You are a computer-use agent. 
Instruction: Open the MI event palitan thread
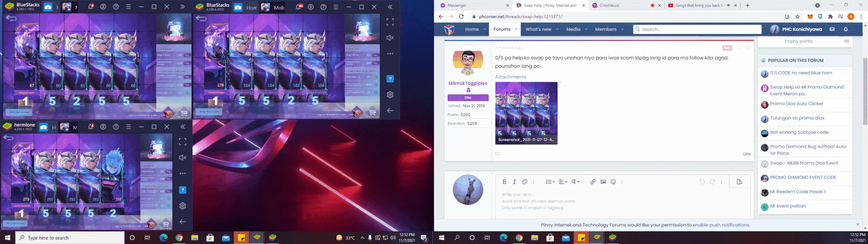point(788,206)
